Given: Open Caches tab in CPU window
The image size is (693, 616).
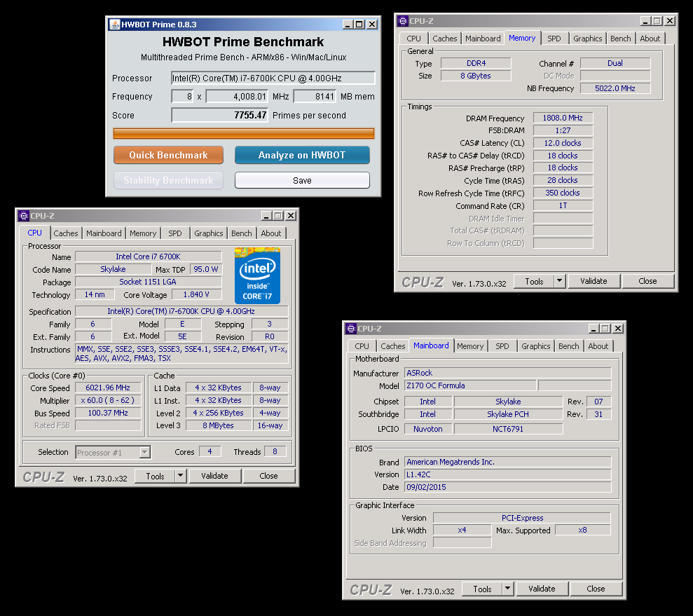Looking at the screenshot, I should (x=65, y=233).
